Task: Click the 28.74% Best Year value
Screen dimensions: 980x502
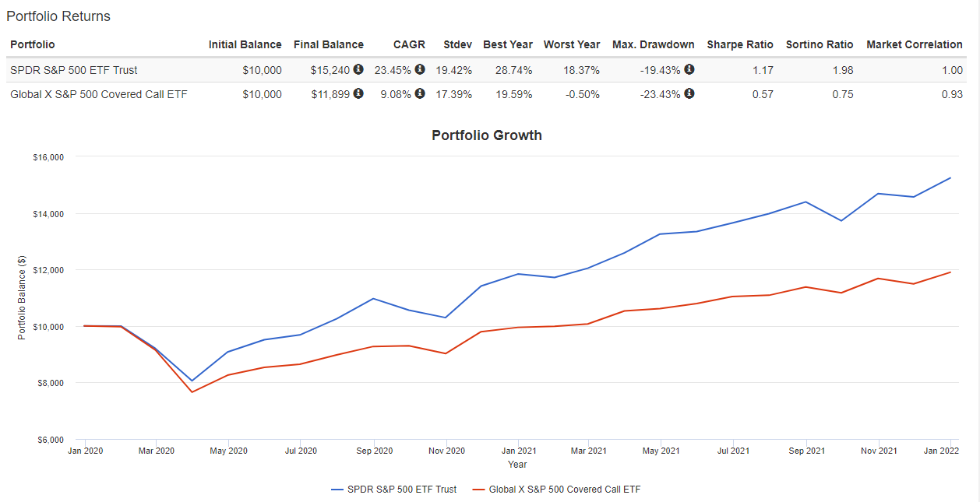Action: click(514, 70)
